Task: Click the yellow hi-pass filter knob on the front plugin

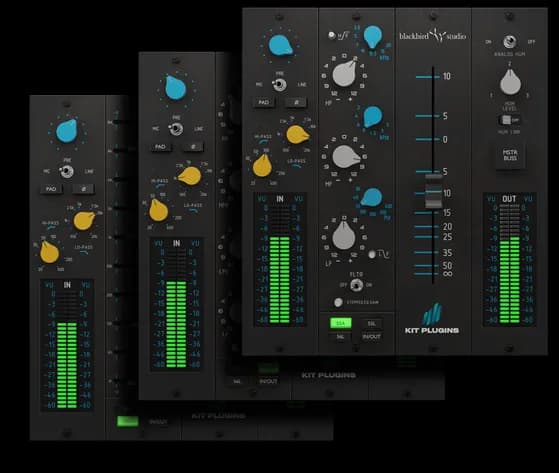Action: tap(262, 166)
